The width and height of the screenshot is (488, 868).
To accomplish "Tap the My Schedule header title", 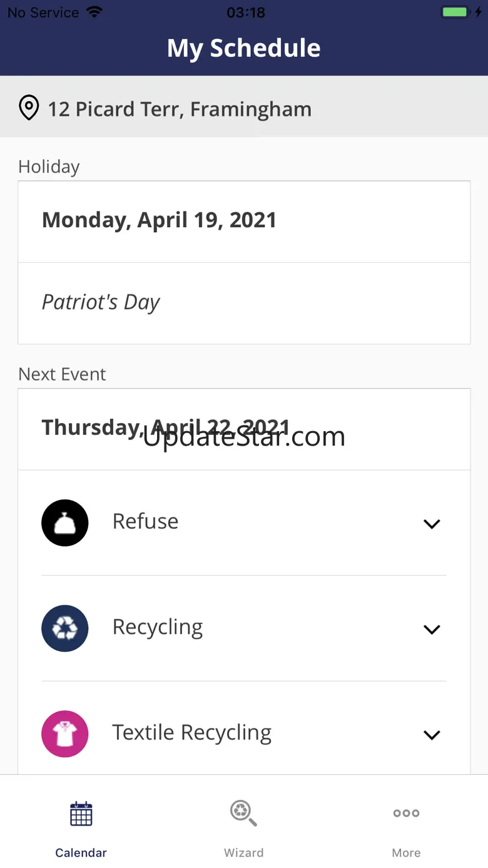I will pyautogui.click(x=244, y=48).
